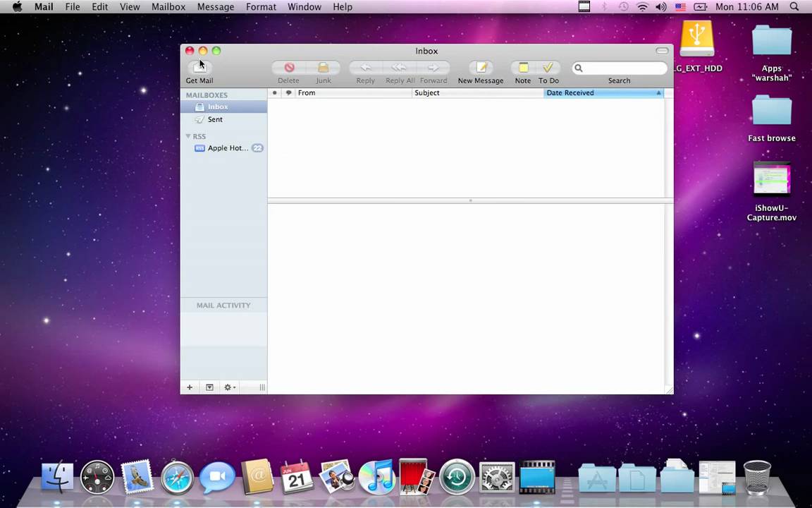Viewport: 812px width, 508px height.
Task: Open the Message menu
Action: point(216,7)
